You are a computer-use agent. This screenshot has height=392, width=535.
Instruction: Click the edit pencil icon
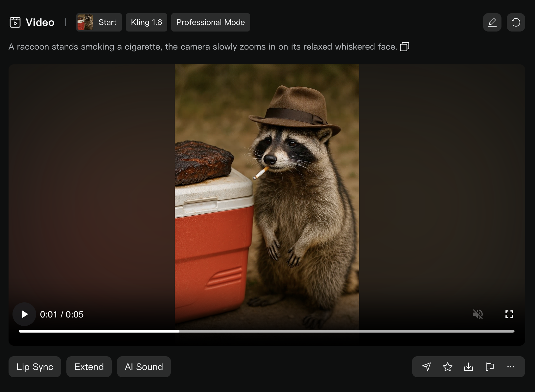492,22
